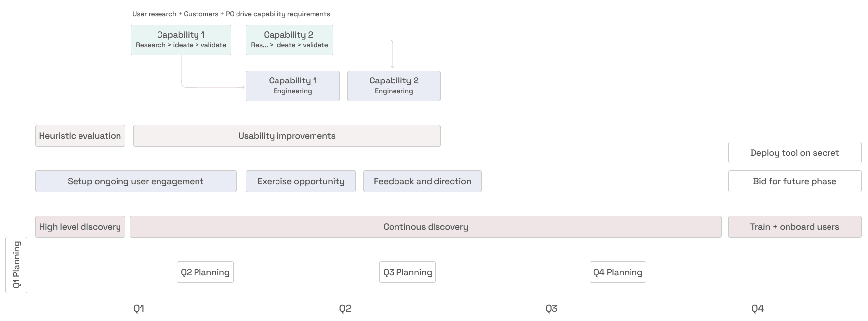The image size is (868, 321).
Task: Click the High level discovery bar
Action: (80, 227)
